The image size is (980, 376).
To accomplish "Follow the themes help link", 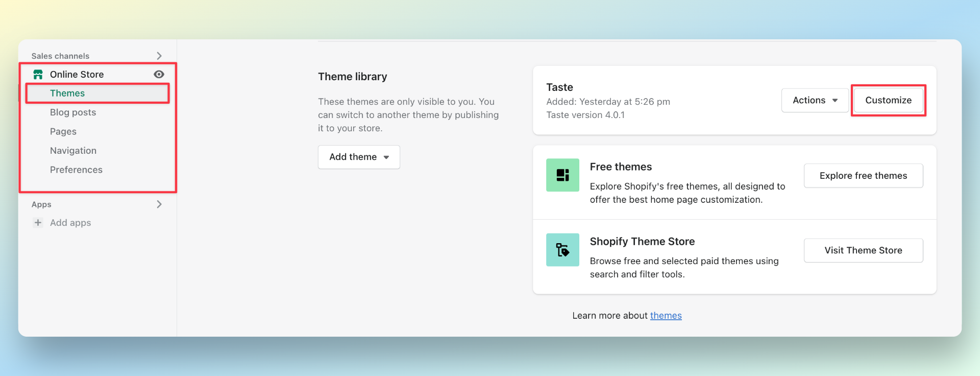I will click(666, 316).
